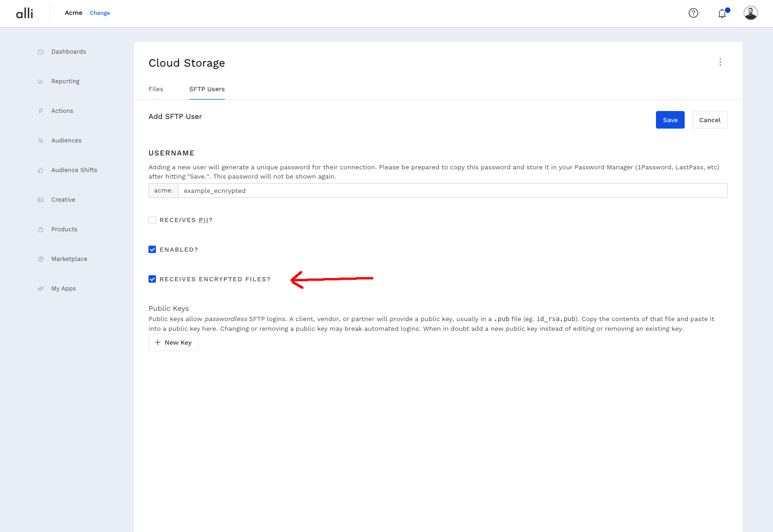Viewport: 773px width, 532px height.
Task: Open the Cloud Storage three-dot menu
Action: coord(720,62)
